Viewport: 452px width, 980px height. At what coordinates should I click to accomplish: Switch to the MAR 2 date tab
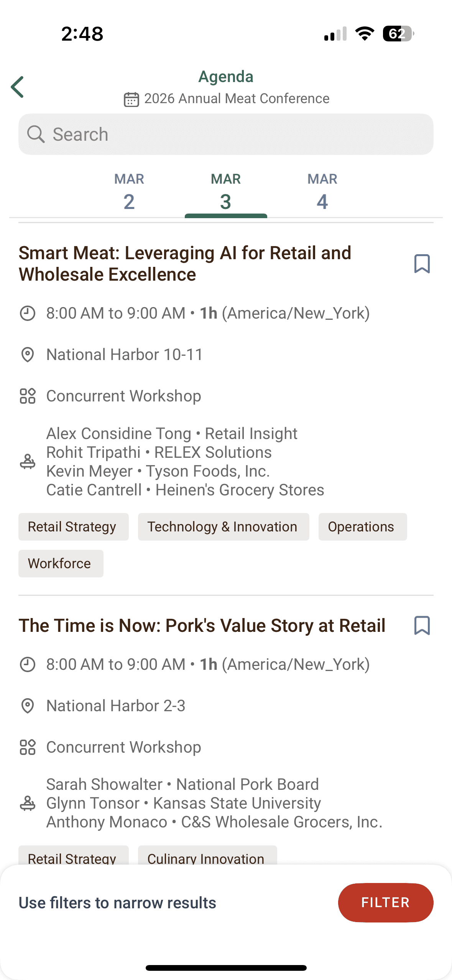129,192
